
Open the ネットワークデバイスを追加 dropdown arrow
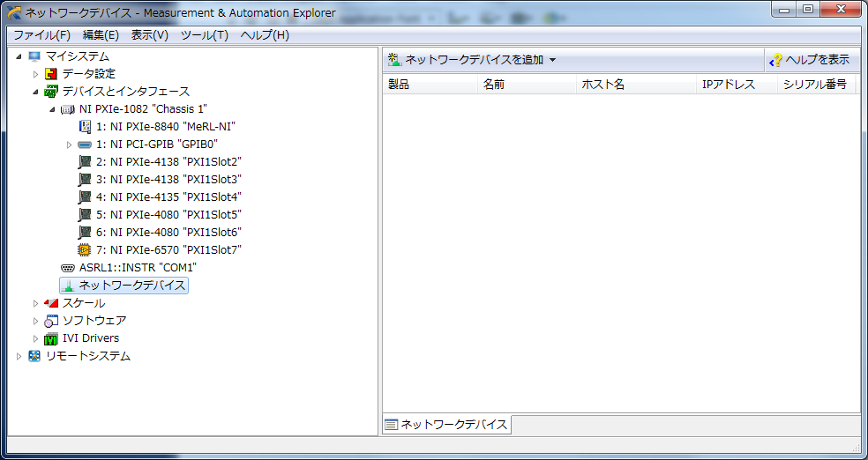tap(552, 60)
